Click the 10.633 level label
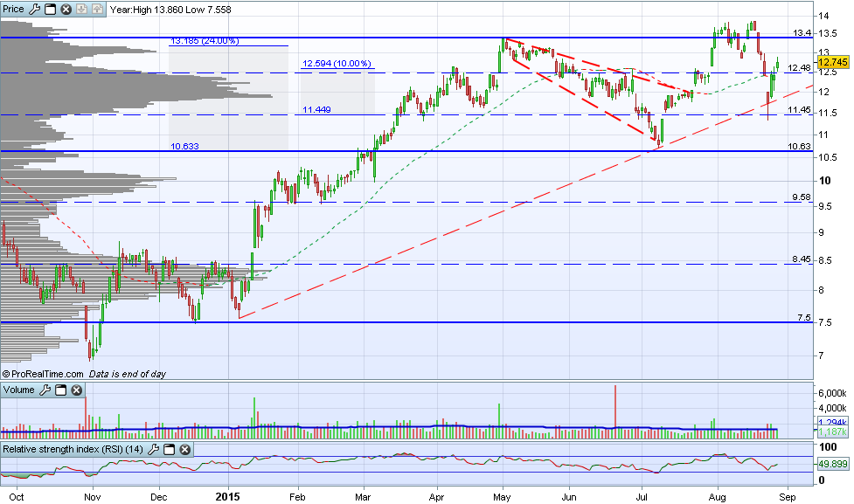 tap(184, 147)
